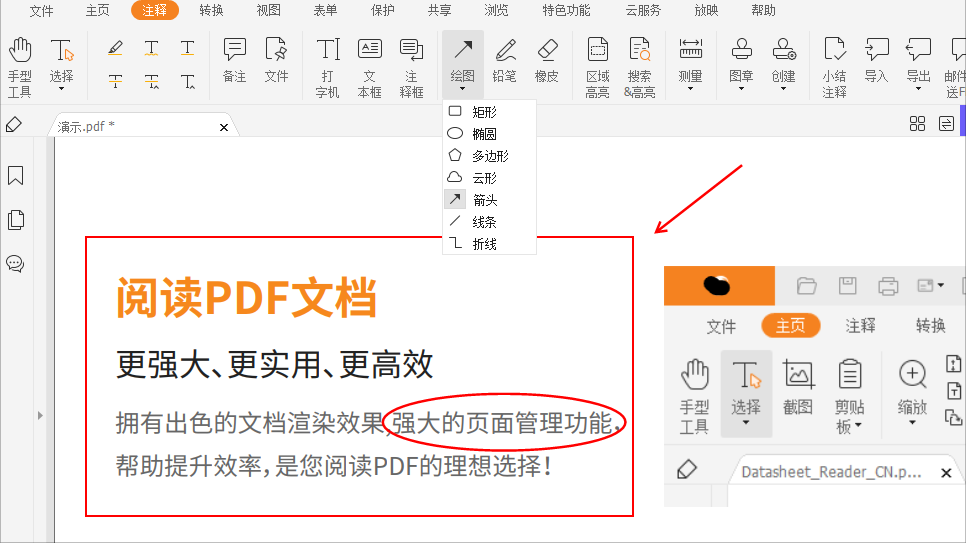The height and width of the screenshot is (543, 966).
Task: Click the Note (备注) annotation icon
Action: pos(234,59)
